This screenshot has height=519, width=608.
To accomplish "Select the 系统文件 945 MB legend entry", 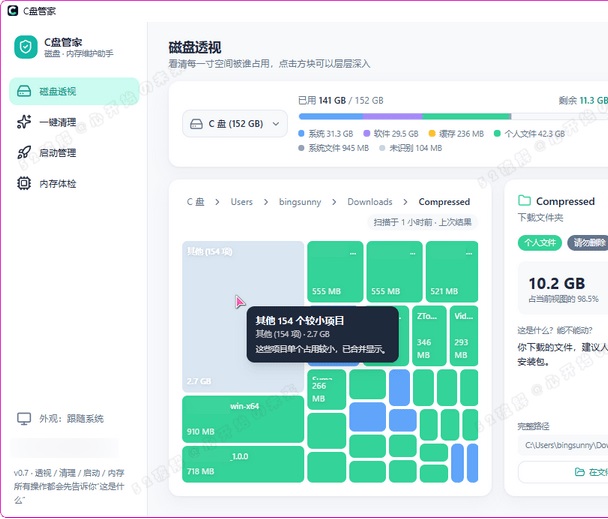I will (333, 148).
